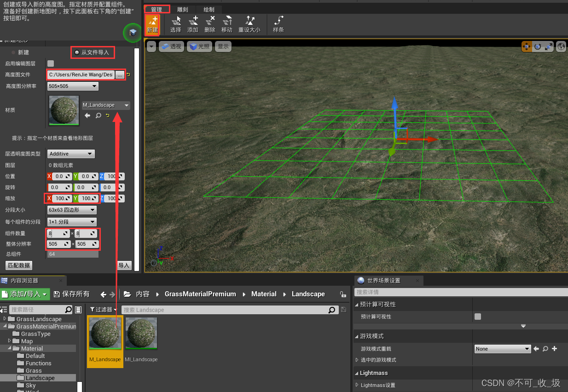Save the current search as collection
Screen dimensions: 568x392
(343, 310)
